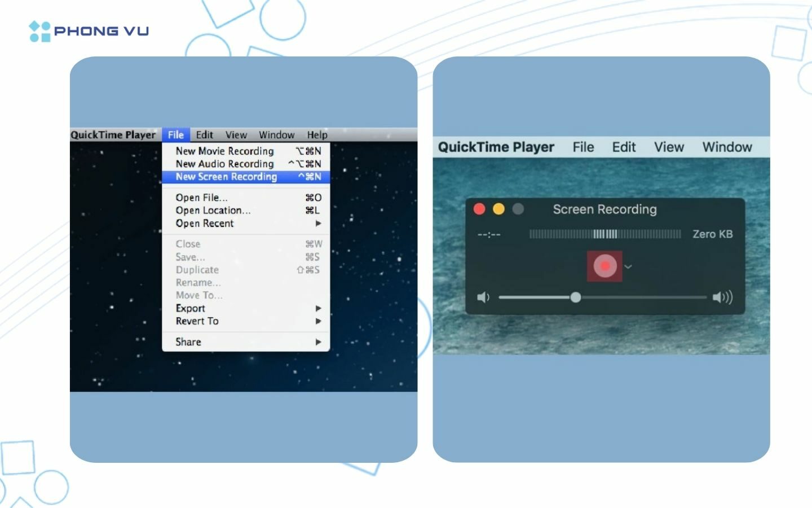
Task: Click the grayed Move To... menu entry
Action: point(246,295)
